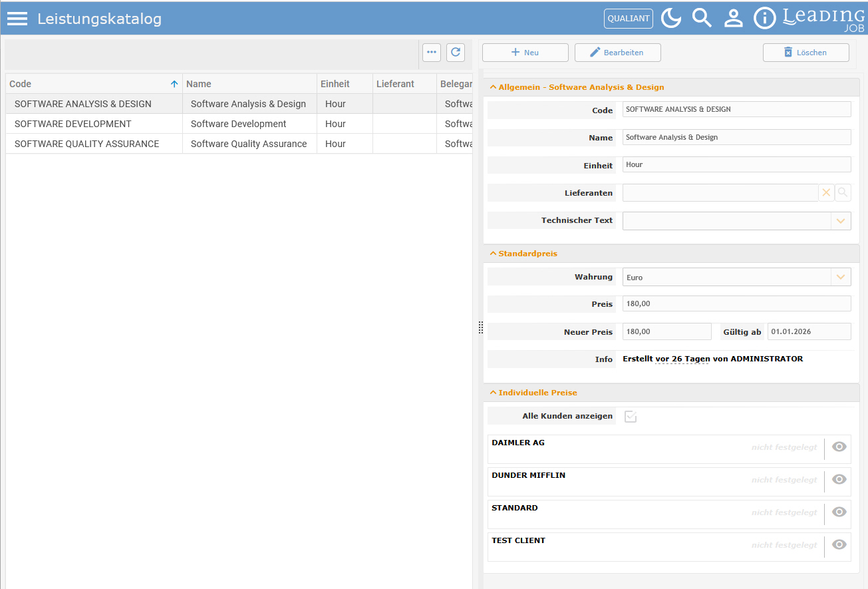This screenshot has height=589, width=868.
Task: Select the SOFTWARE QUALITY ASSURANCE row
Action: (239, 144)
